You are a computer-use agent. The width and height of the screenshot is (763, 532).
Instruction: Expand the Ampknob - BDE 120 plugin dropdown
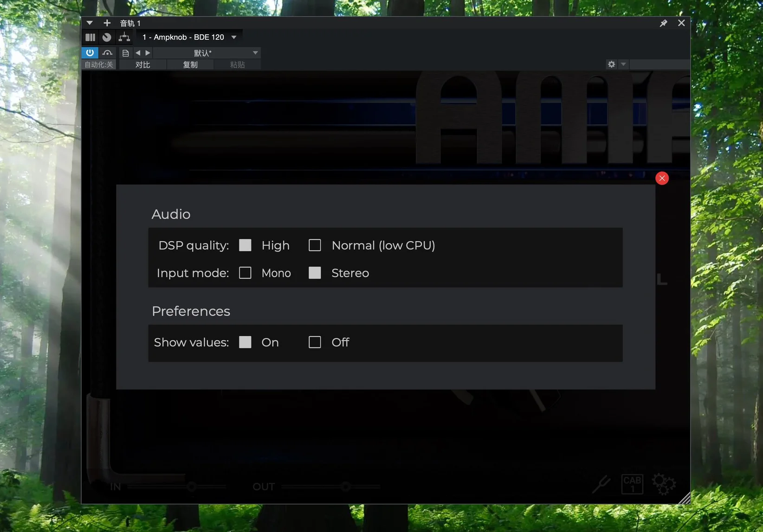[x=234, y=37]
